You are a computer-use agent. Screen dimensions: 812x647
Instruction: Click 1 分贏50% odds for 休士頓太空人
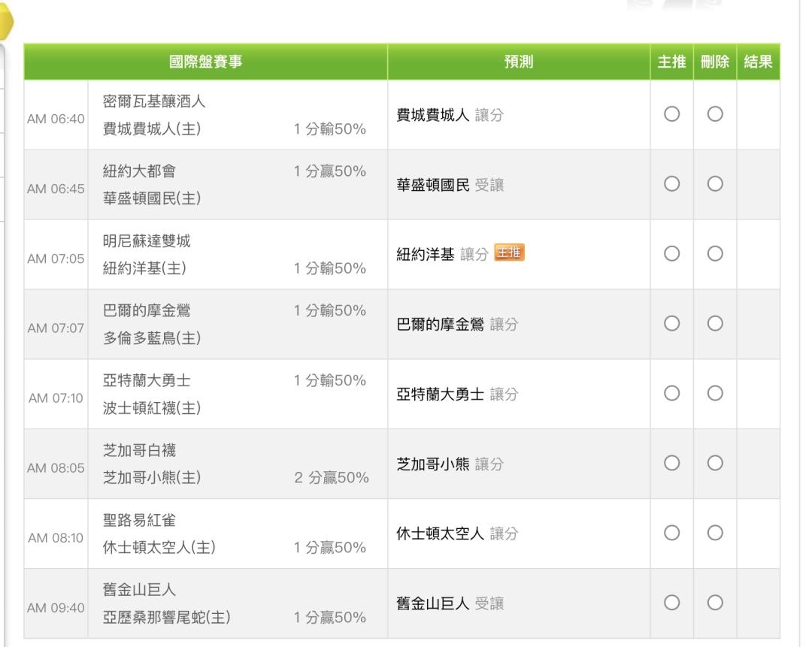point(330,547)
